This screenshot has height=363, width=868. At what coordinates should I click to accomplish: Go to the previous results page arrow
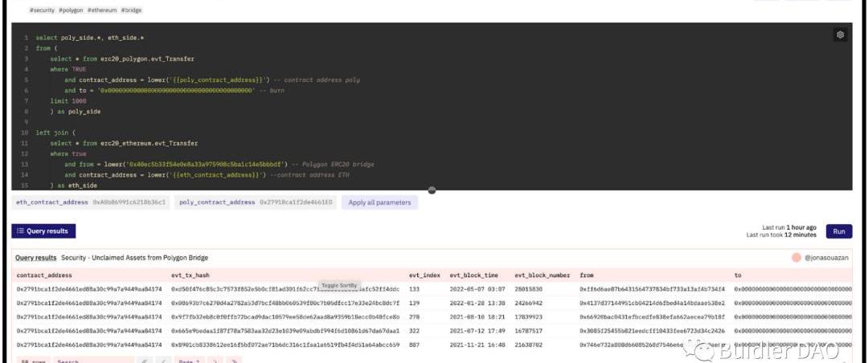[x=163, y=361]
